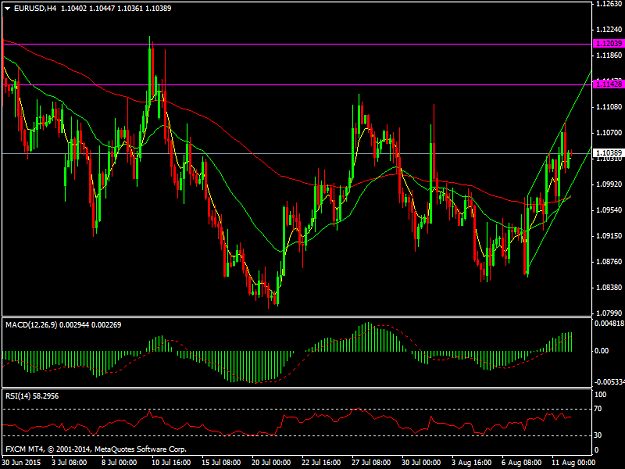Click the 8 Jul 00:00 time label
Viewport: 625px width, 469px height.
(x=119, y=463)
